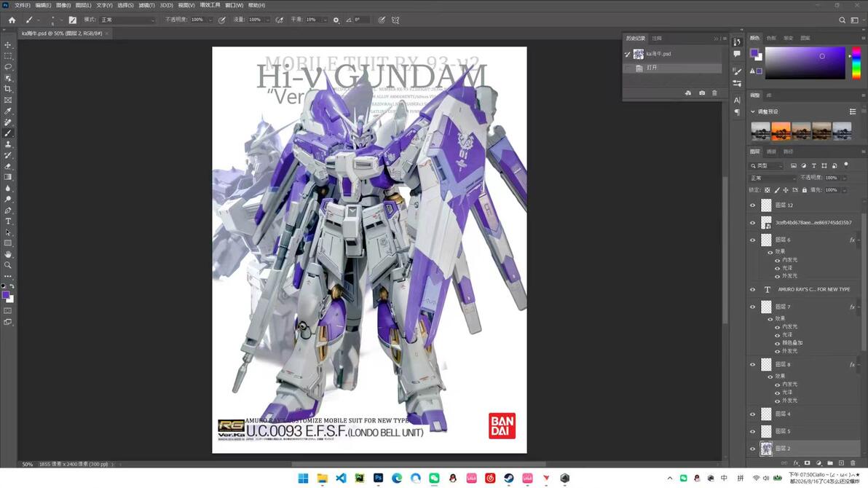
Task: Hide 图层 7 layer visibility eye
Action: (x=752, y=307)
